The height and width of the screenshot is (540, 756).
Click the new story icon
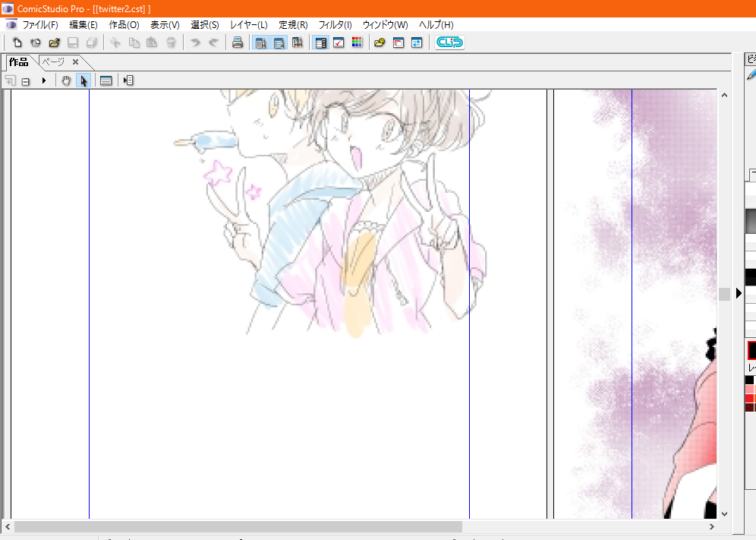(x=35, y=43)
